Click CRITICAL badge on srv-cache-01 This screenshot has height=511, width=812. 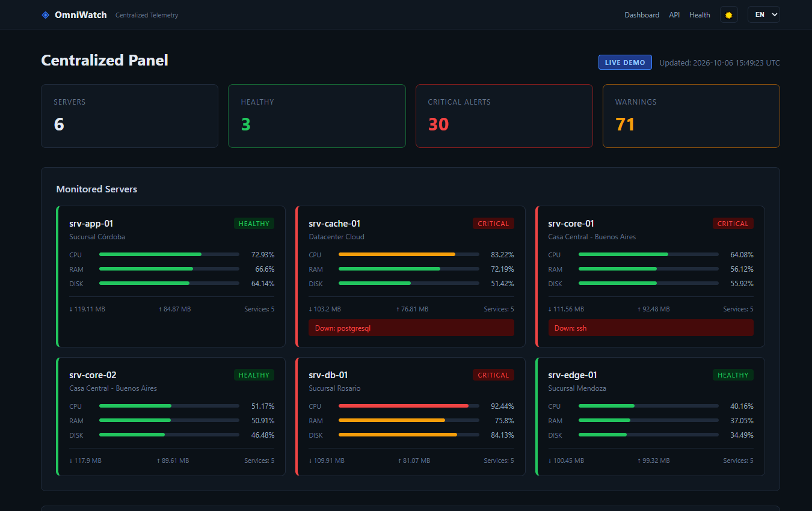tap(493, 224)
